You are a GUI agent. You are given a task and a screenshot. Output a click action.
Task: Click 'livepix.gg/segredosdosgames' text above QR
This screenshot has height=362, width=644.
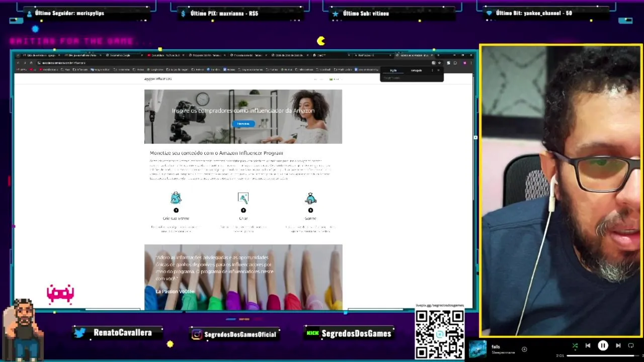point(439,305)
